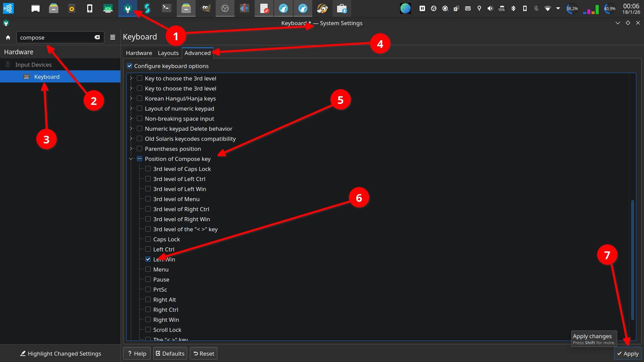This screenshot has width=644, height=362.
Task: Check the Right Alt Compose option
Action: coord(148,299)
